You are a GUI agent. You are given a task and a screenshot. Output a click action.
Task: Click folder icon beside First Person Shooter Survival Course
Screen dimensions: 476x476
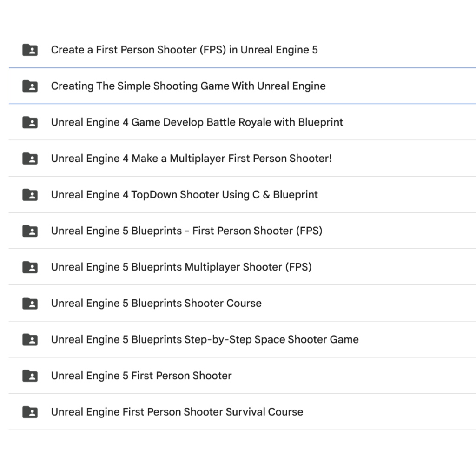pyautogui.click(x=30, y=412)
